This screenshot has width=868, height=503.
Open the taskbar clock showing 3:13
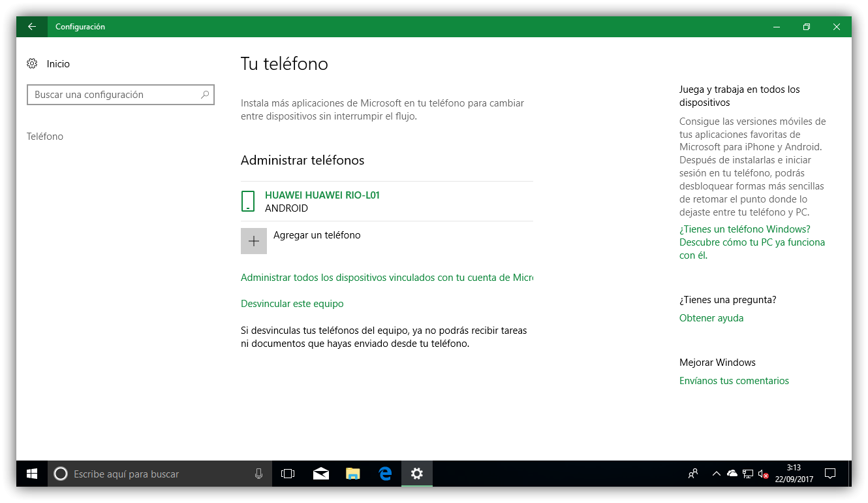click(794, 474)
